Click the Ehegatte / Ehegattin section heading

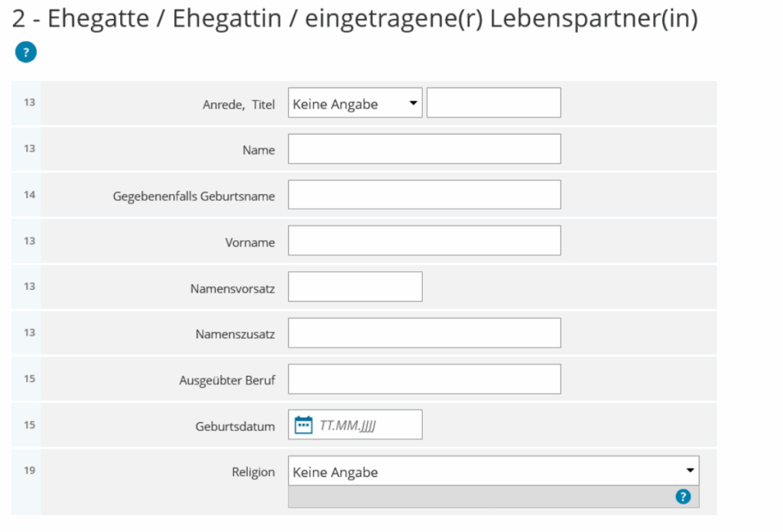pos(355,19)
